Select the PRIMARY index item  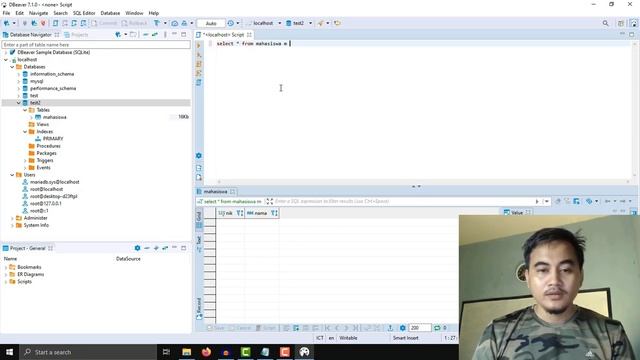tap(53, 139)
